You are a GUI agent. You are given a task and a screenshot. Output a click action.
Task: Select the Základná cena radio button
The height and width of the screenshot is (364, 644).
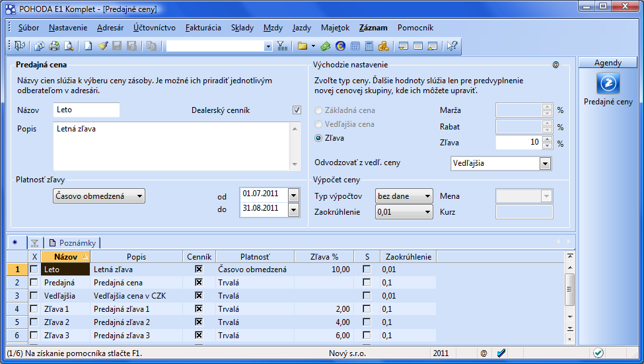[318, 110]
